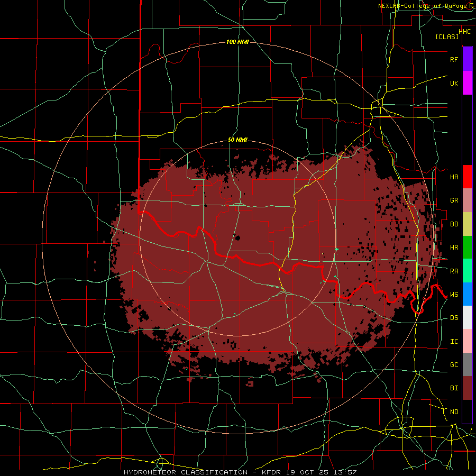This screenshot has width=476, height=476.
Task: Click the WS blue legend swatch
Action: click(467, 294)
